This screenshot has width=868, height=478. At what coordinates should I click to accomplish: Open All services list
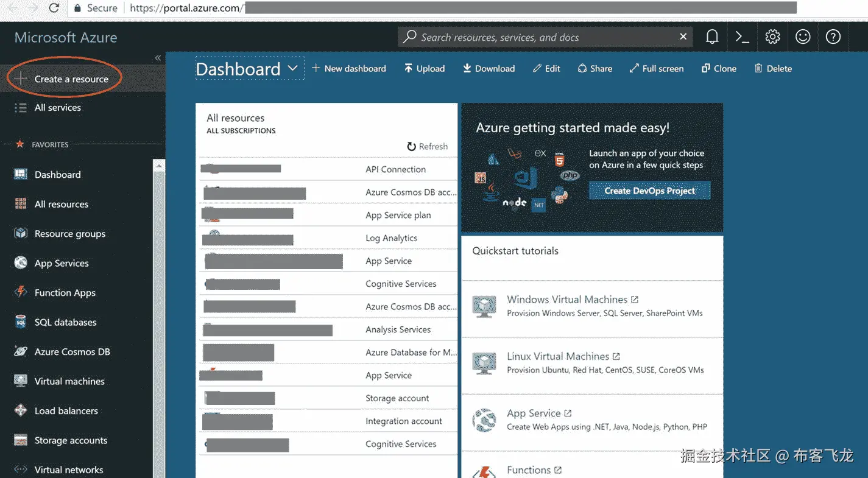click(58, 108)
